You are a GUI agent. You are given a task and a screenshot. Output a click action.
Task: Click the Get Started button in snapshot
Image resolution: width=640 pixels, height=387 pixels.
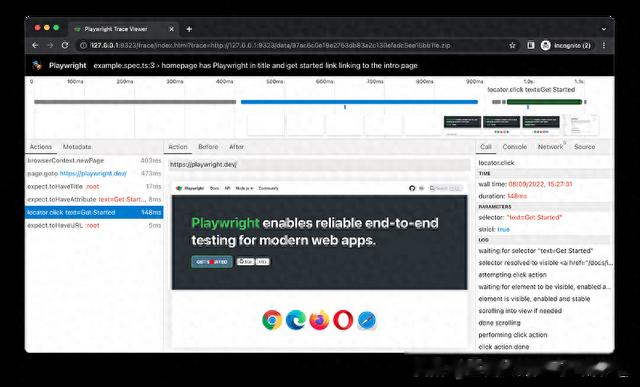(212, 262)
